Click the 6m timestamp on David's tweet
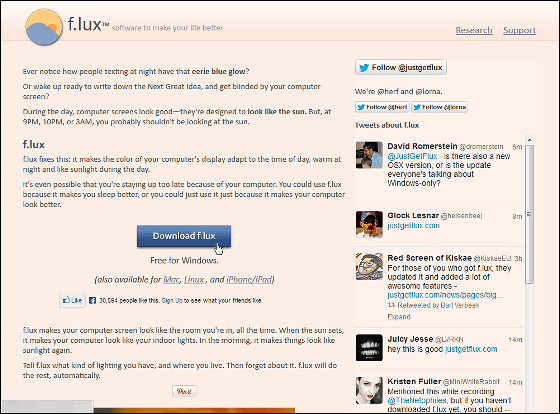Image resolution: width=560 pixels, height=414 pixels. (517, 147)
